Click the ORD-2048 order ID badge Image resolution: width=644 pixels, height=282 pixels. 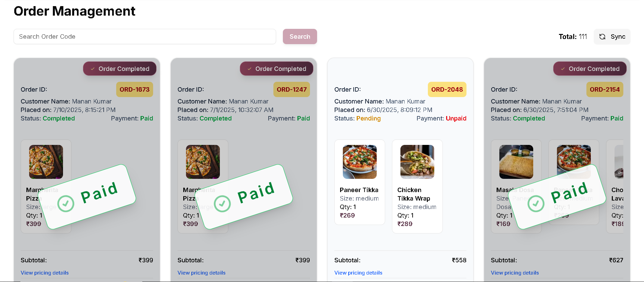(447, 90)
